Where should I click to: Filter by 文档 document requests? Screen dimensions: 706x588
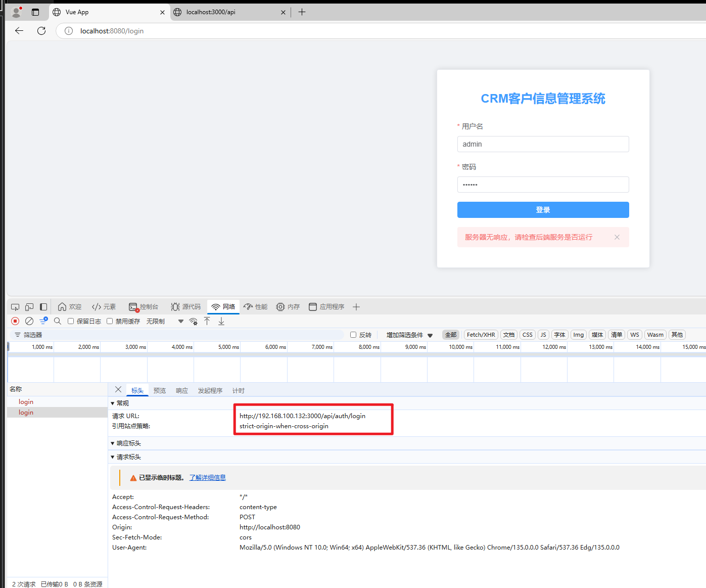point(509,335)
